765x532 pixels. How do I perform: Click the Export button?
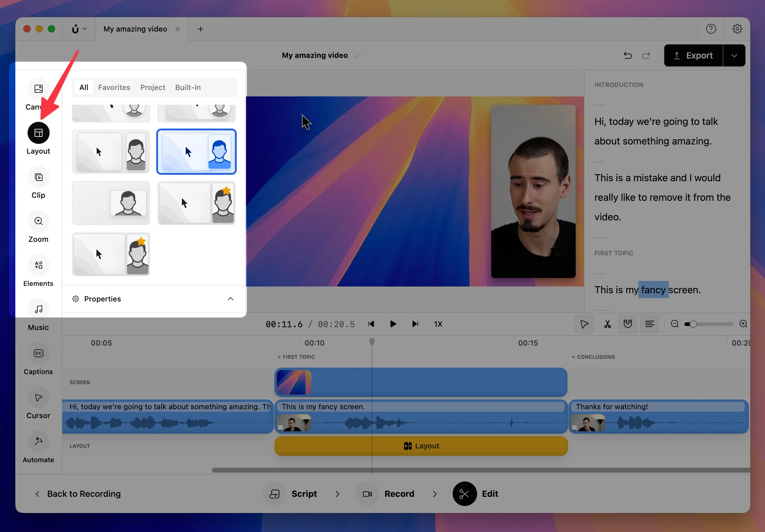[x=693, y=56]
